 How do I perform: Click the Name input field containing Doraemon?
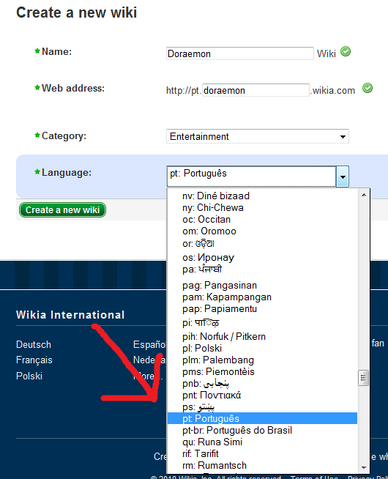(x=240, y=54)
